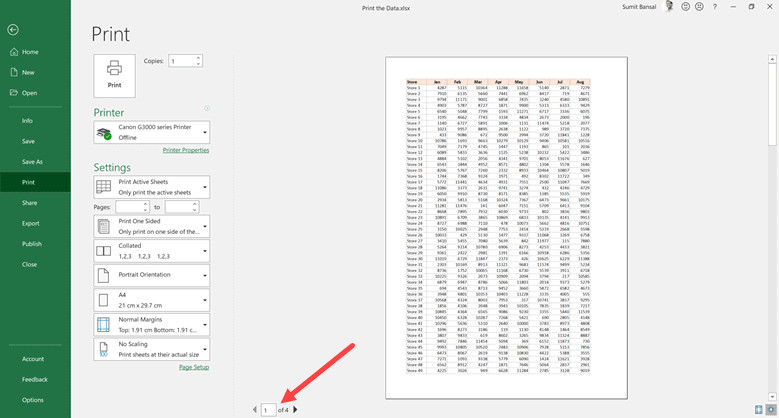This screenshot has width=779, height=418.
Task: Select New in the left sidebar
Action: 28,73
